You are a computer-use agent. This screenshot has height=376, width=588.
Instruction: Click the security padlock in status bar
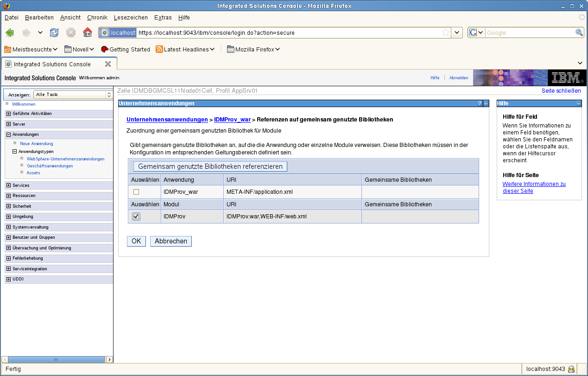(x=571, y=369)
